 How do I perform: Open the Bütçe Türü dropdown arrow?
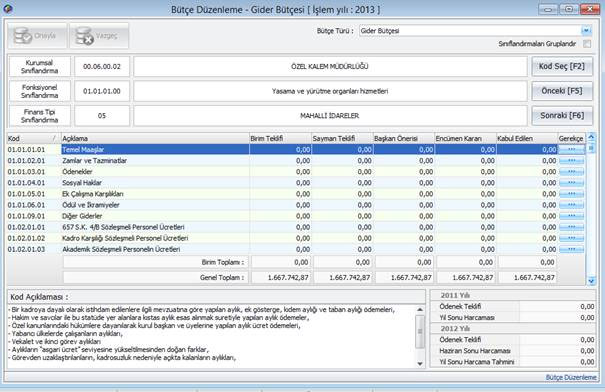(586, 30)
